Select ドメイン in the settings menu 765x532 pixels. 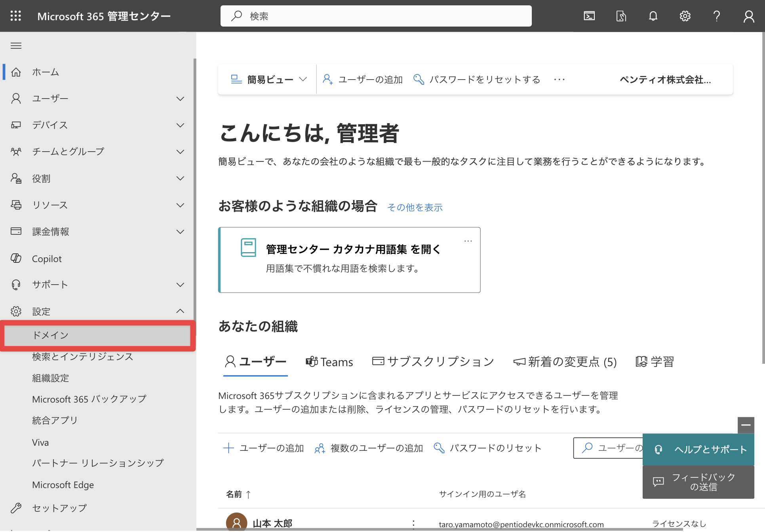pyautogui.click(x=97, y=335)
